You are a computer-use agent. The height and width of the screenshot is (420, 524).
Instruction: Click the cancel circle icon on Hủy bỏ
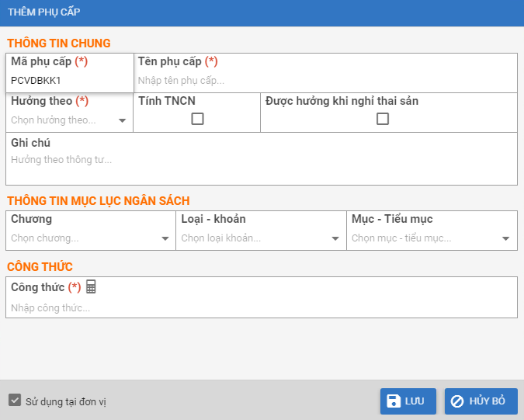click(458, 401)
